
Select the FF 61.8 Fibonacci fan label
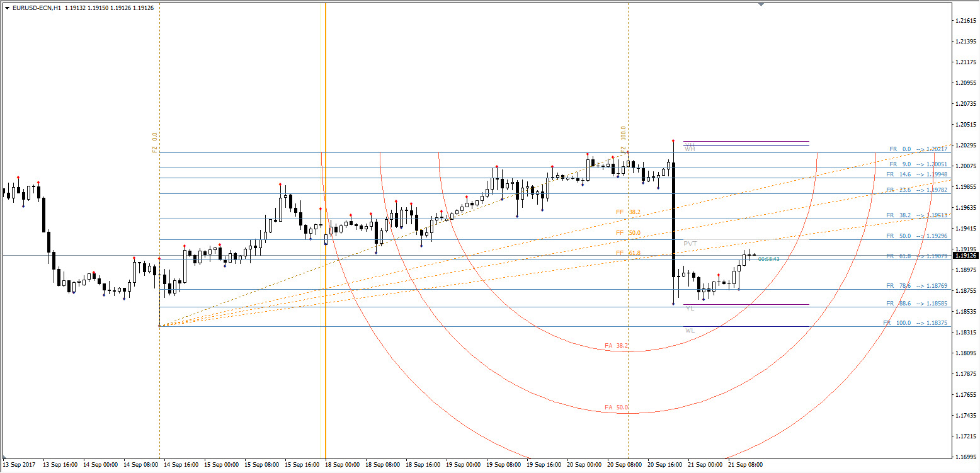coord(628,253)
